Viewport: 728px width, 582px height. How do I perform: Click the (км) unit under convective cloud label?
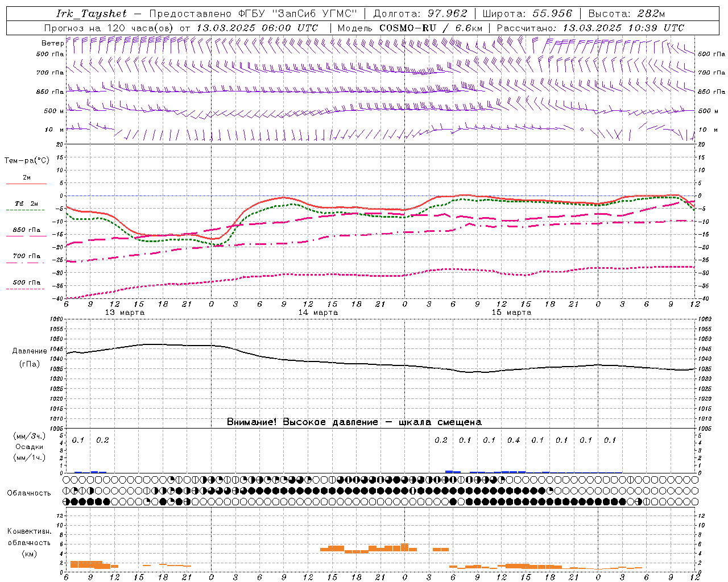[x=30, y=554]
